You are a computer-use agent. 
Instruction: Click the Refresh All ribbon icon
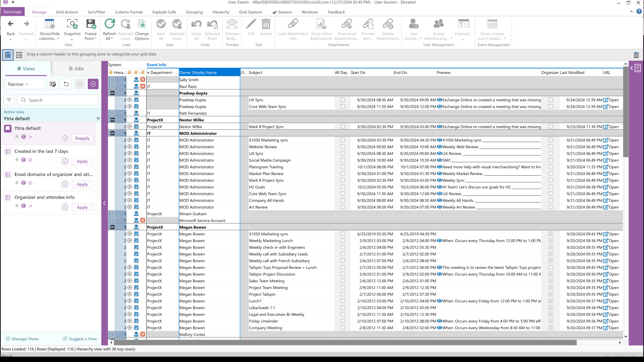(109, 24)
